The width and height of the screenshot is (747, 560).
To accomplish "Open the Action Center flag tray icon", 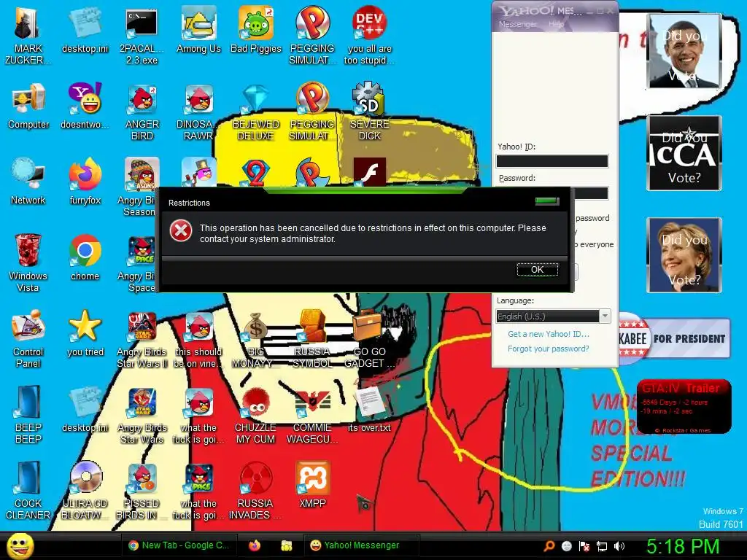I will [584, 546].
